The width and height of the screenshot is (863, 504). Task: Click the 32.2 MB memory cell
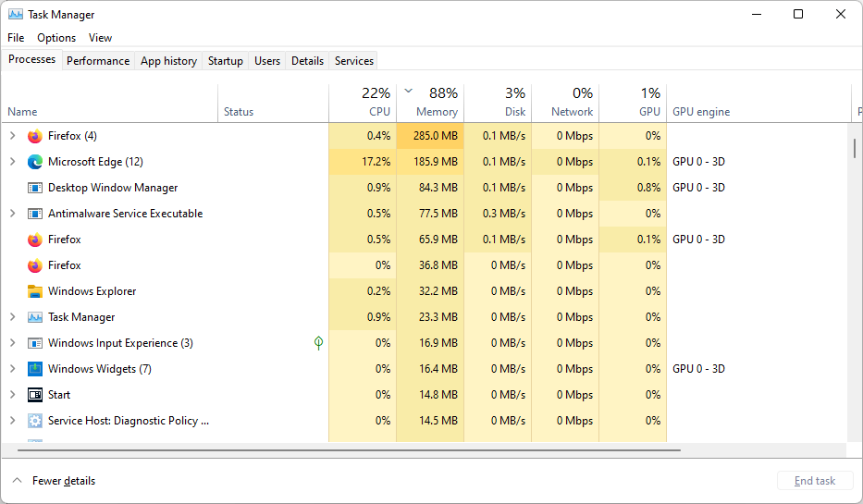430,291
